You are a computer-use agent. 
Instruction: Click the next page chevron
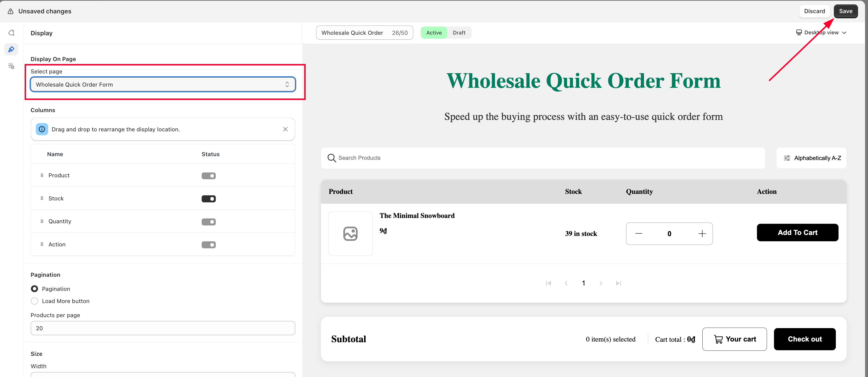click(x=601, y=283)
